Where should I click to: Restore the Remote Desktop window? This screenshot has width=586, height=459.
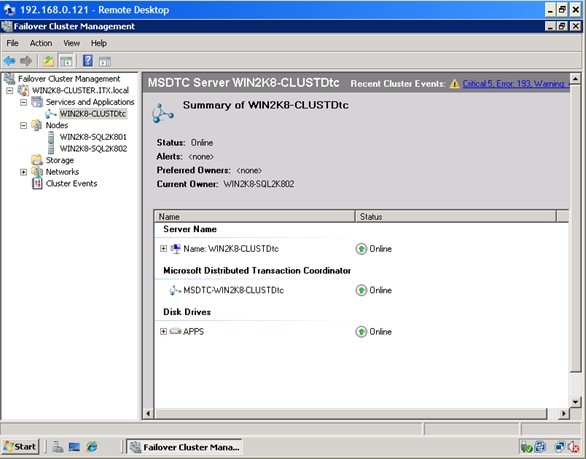562,10
